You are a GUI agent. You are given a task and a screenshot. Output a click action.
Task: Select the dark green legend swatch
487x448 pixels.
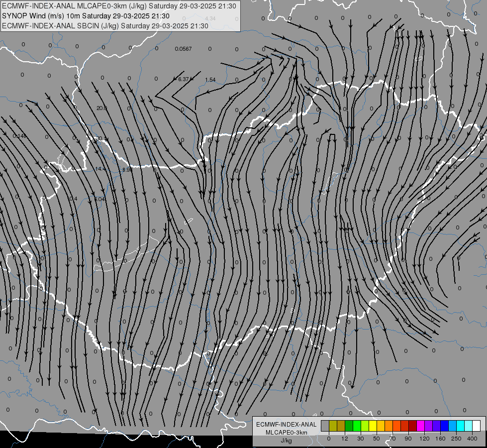click(349, 426)
